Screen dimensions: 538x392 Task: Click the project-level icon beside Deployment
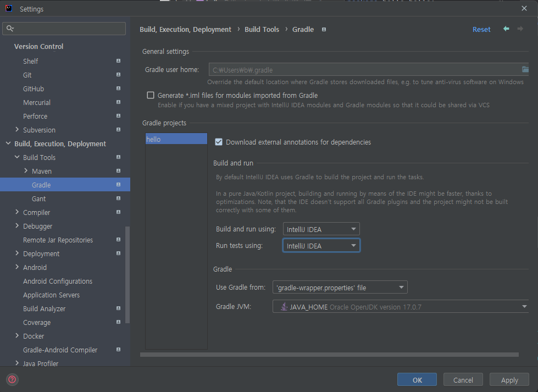click(x=118, y=253)
